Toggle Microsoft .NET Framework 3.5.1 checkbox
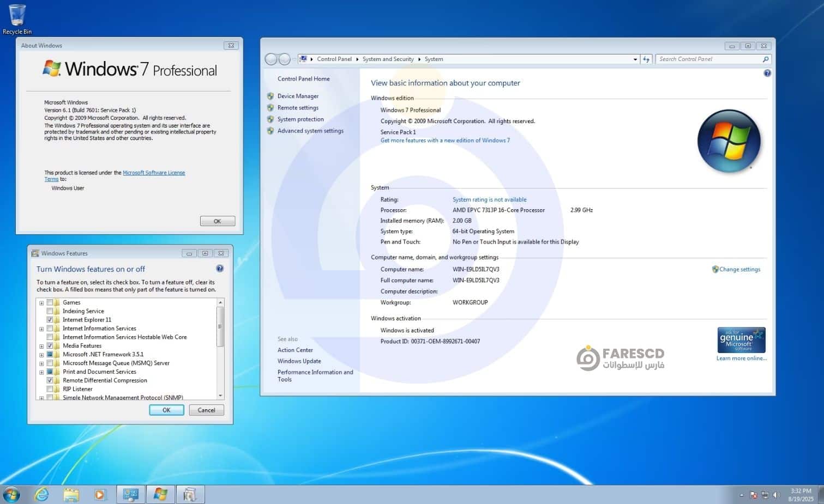 click(x=50, y=354)
